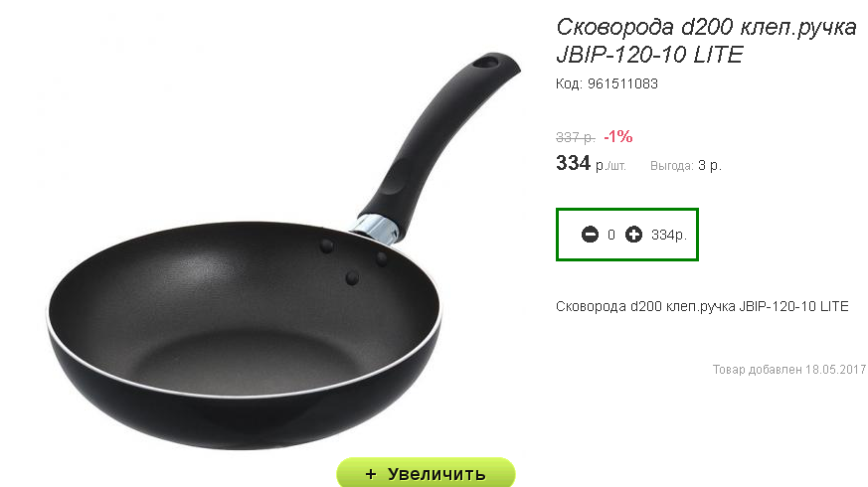The height and width of the screenshot is (487, 868).
Task: Decrease quantity with the minus icon
Action: [591, 235]
